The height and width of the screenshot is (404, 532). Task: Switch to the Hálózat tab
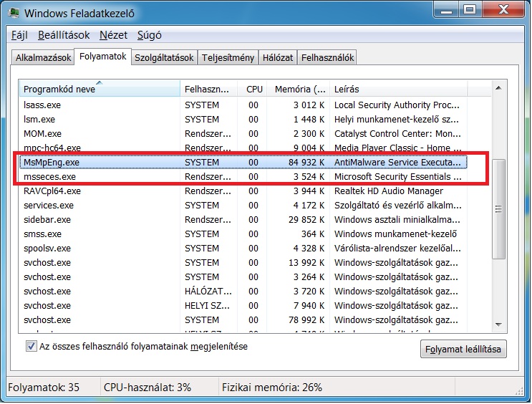278,58
